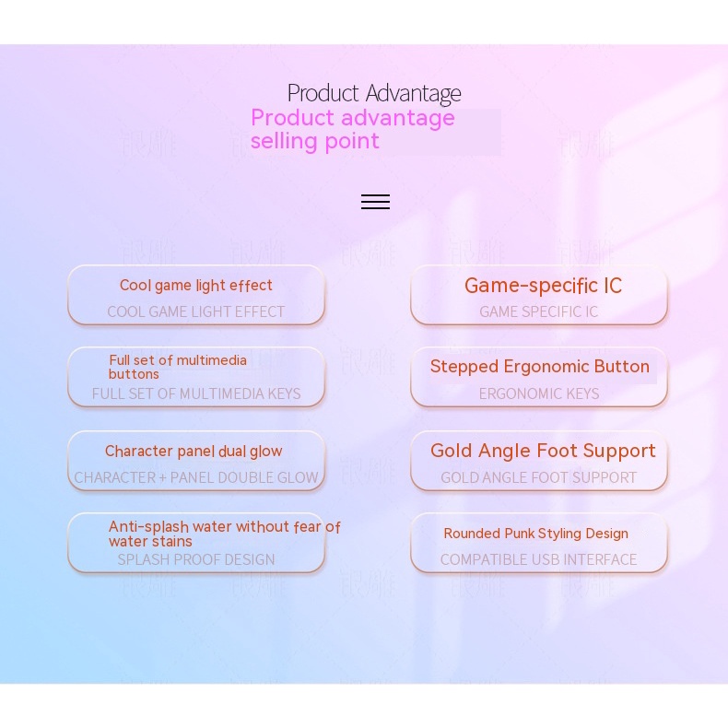Click the gray "COMPATIBLE USB INTERFACE" caption
The image size is (728, 728).
click(x=538, y=559)
